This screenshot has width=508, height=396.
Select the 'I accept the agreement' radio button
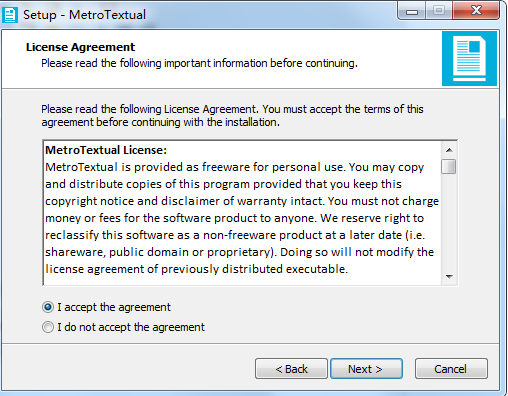48,307
